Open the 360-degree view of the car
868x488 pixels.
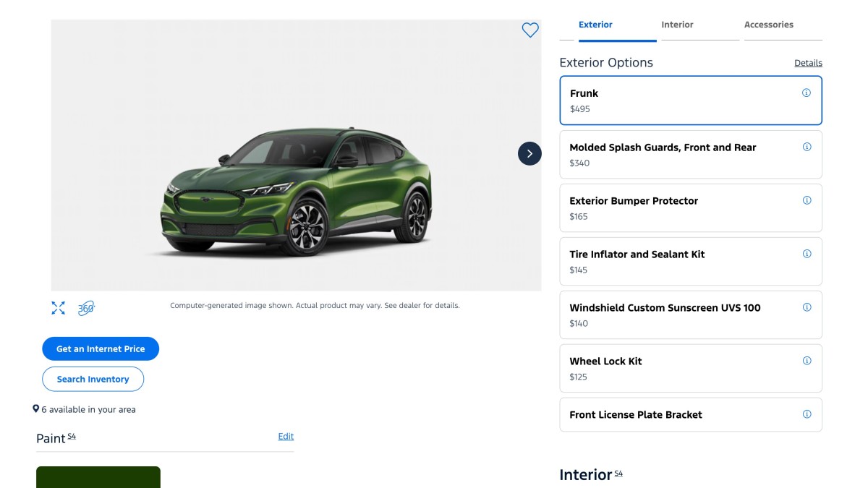point(85,308)
